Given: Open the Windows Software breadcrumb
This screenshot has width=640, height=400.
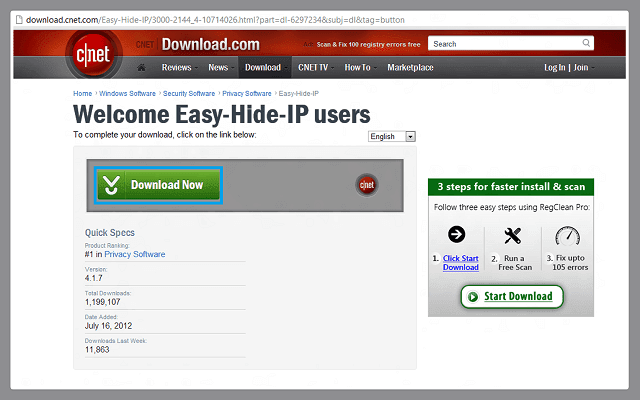Looking at the screenshot, I should point(127,93).
